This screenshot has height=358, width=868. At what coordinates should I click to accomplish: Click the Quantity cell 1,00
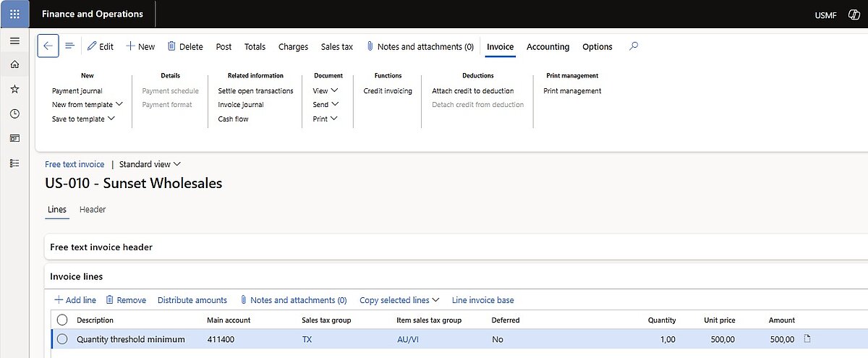coord(667,339)
